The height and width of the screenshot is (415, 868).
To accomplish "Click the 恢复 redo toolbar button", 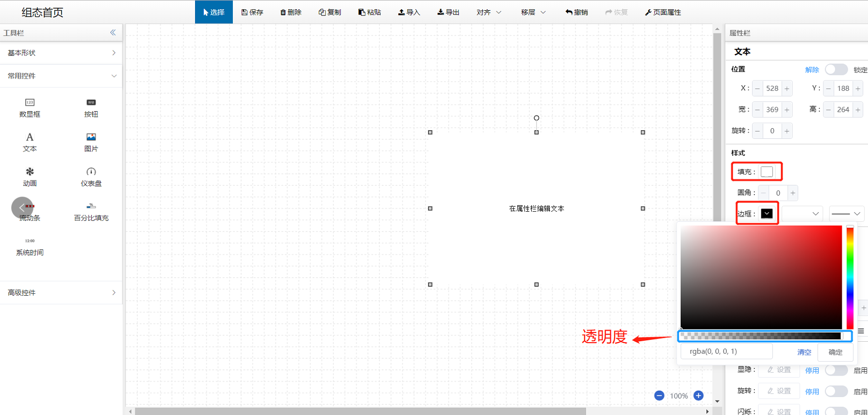I will [x=616, y=12].
